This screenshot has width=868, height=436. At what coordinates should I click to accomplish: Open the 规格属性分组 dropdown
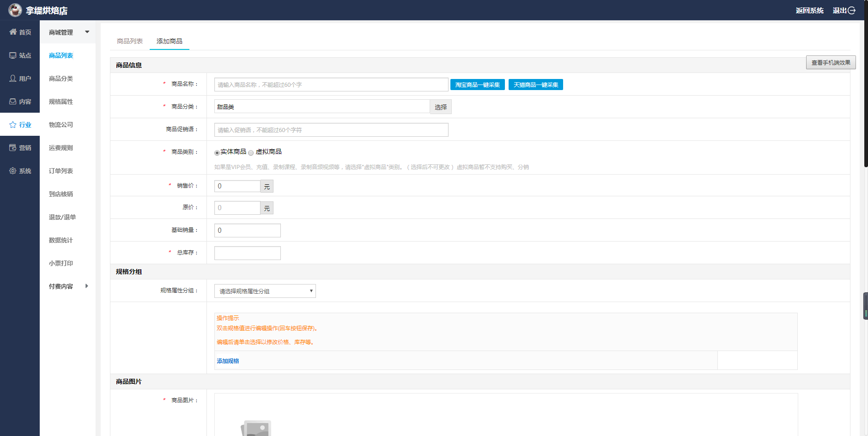[x=265, y=291]
